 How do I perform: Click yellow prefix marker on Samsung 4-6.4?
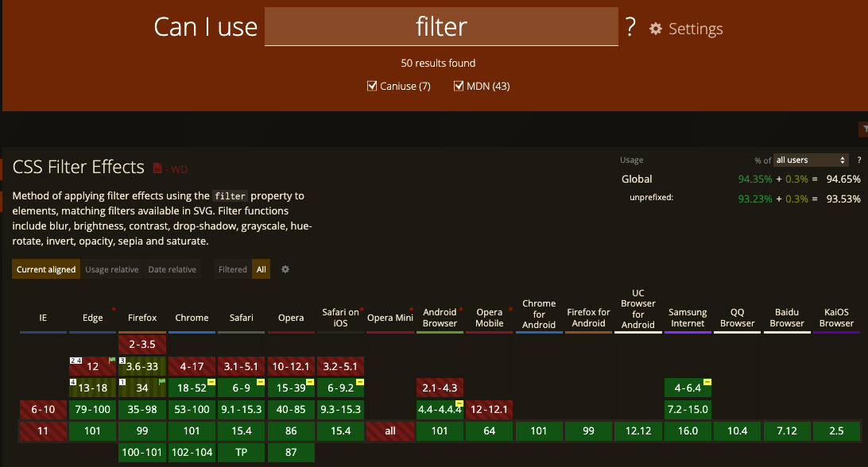(707, 382)
